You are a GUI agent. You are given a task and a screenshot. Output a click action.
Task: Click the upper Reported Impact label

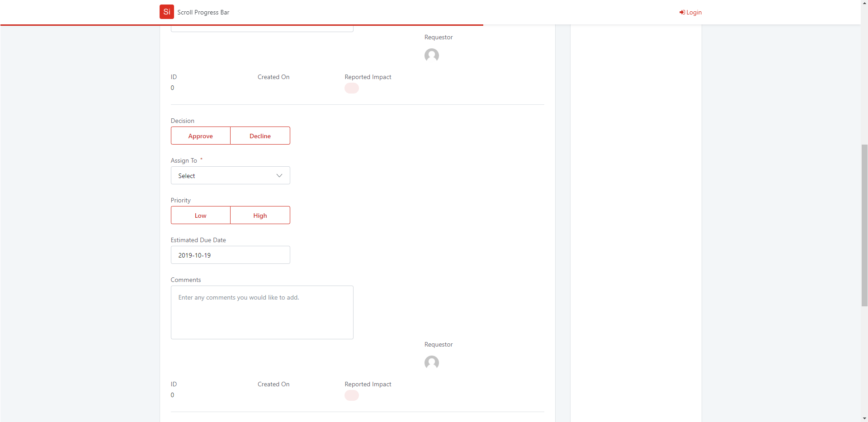pyautogui.click(x=368, y=77)
